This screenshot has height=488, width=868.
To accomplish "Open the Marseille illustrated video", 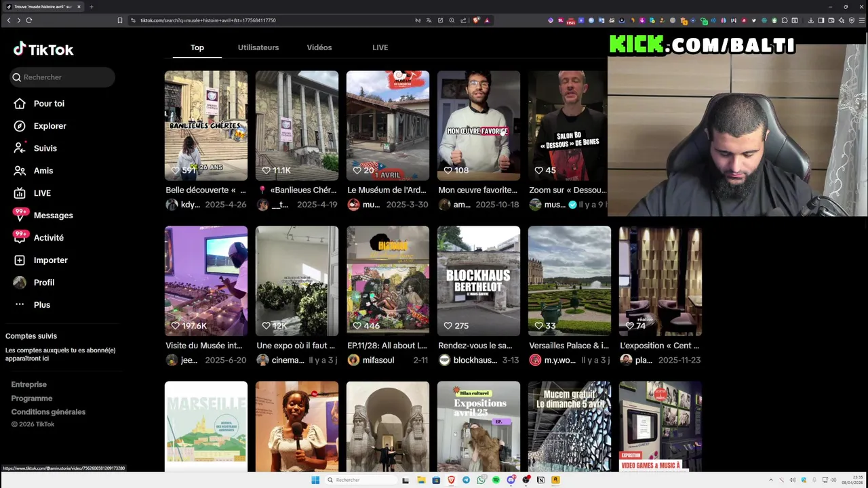I will [x=206, y=426].
